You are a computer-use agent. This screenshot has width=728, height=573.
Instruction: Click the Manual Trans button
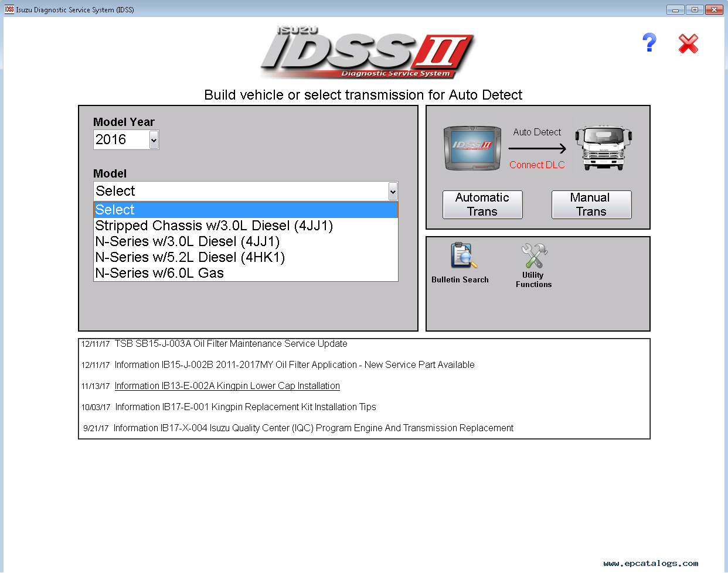(591, 204)
